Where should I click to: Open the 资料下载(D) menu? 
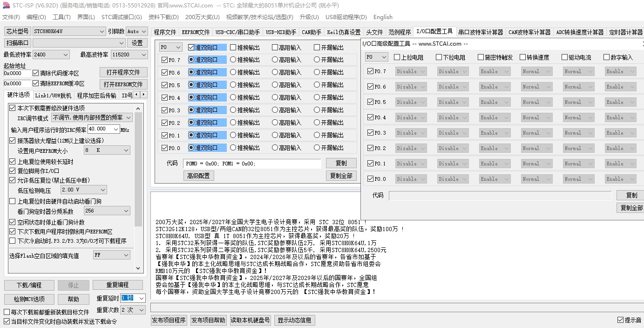pyautogui.click(x=163, y=17)
